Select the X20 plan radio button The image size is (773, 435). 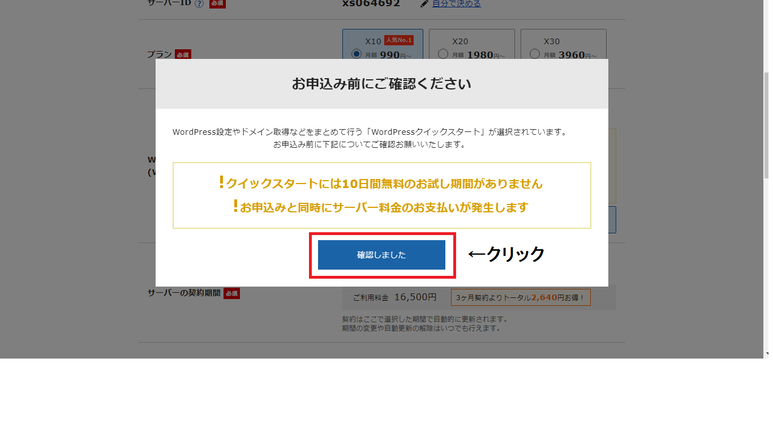click(x=443, y=54)
